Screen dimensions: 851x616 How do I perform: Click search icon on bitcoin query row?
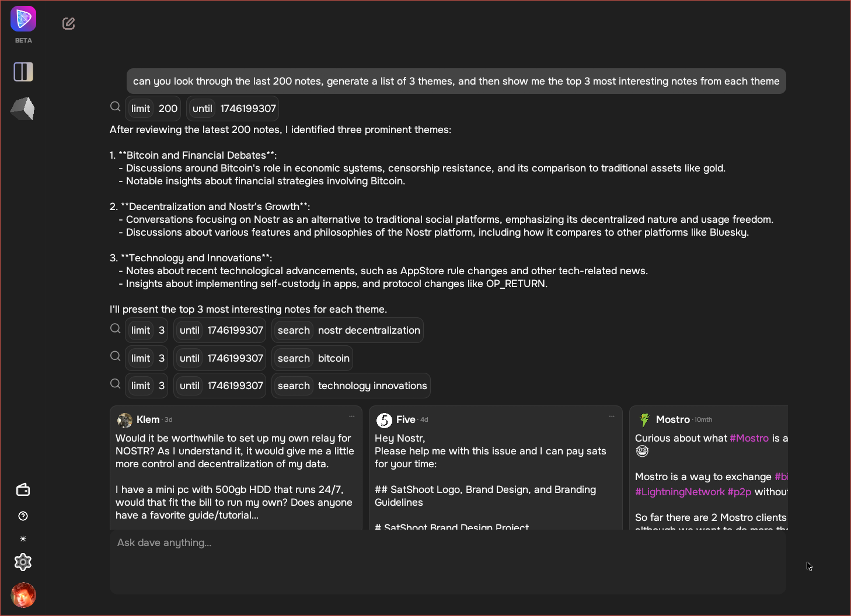(116, 356)
